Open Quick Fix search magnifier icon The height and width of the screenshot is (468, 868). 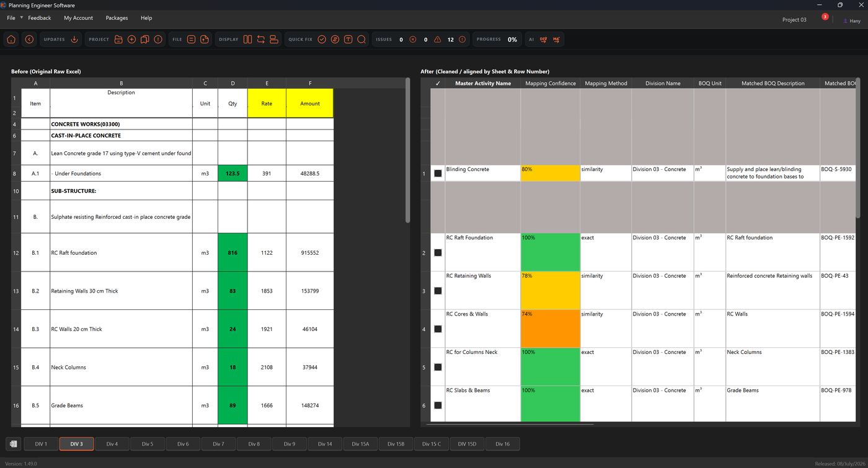pos(361,39)
